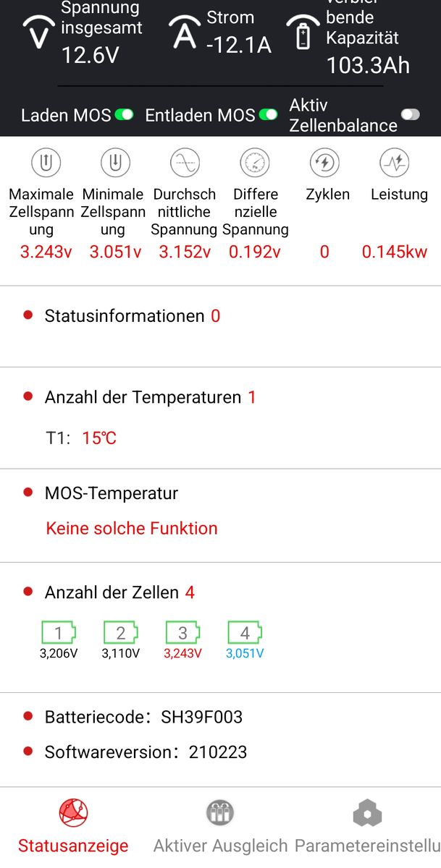This screenshot has height=868, width=441.
Task: Tap the Statusinformationen row
Action: [x=132, y=316]
